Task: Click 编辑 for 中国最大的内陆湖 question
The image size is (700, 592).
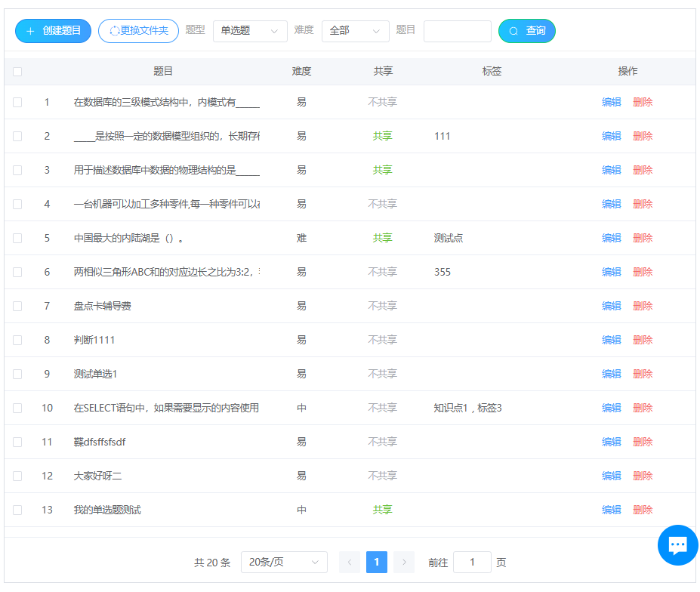Action: 611,238
